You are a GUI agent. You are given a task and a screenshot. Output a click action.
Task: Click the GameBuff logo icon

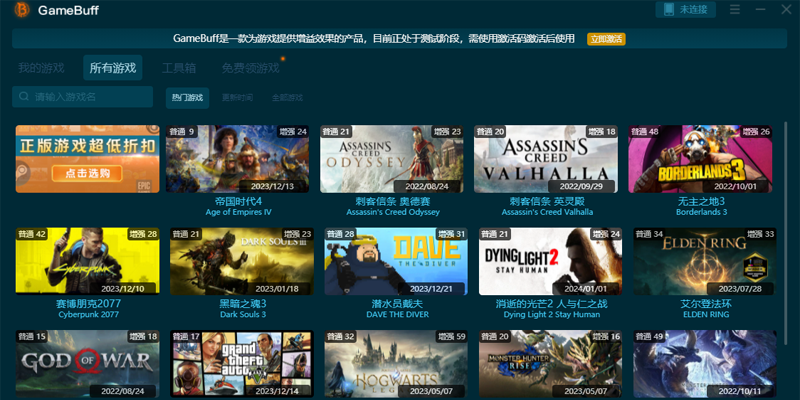coord(21,10)
